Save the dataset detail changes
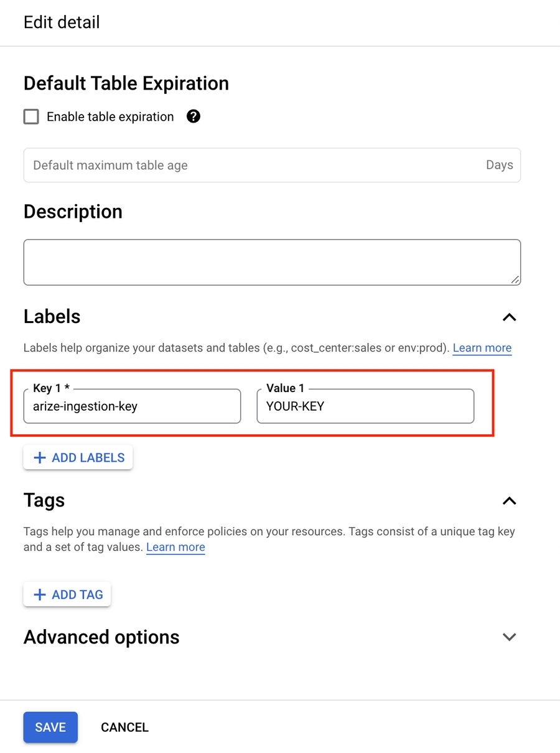Image resolution: width=560 pixels, height=753 pixels. (x=50, y=727)
